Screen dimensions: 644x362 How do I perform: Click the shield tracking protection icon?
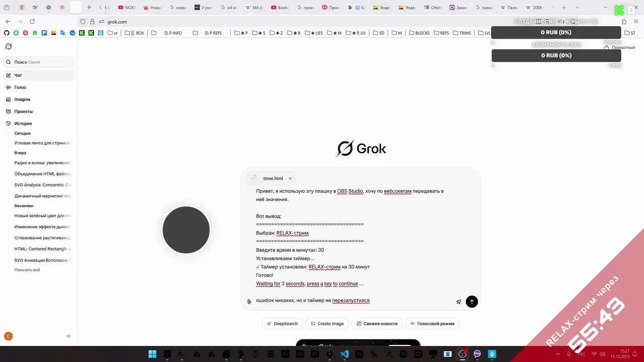pos(83,22)
